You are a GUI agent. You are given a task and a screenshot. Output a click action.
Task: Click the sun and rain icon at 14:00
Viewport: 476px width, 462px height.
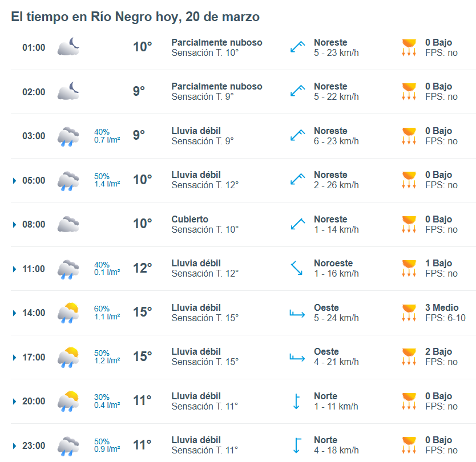(x=68, y=313)
